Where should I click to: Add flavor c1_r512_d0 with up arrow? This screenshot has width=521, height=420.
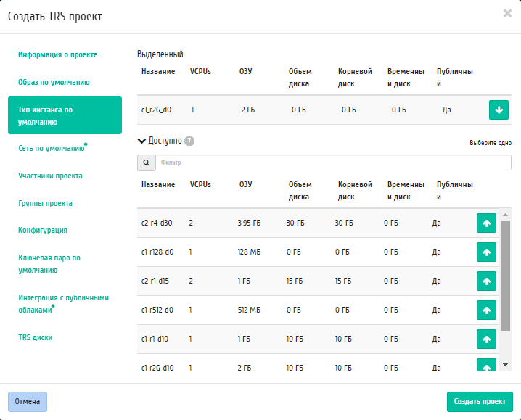tap(486, 310)
